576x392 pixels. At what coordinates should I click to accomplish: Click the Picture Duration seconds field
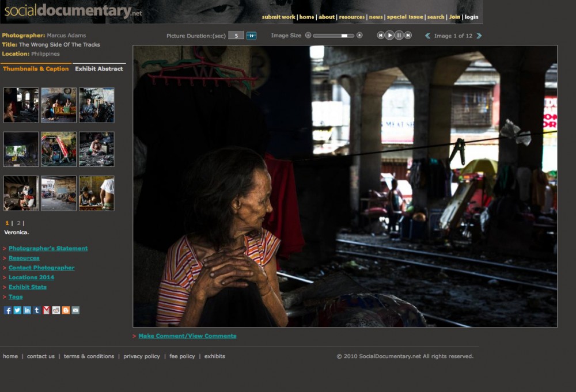pyautogui.click(x=236, y=36)
